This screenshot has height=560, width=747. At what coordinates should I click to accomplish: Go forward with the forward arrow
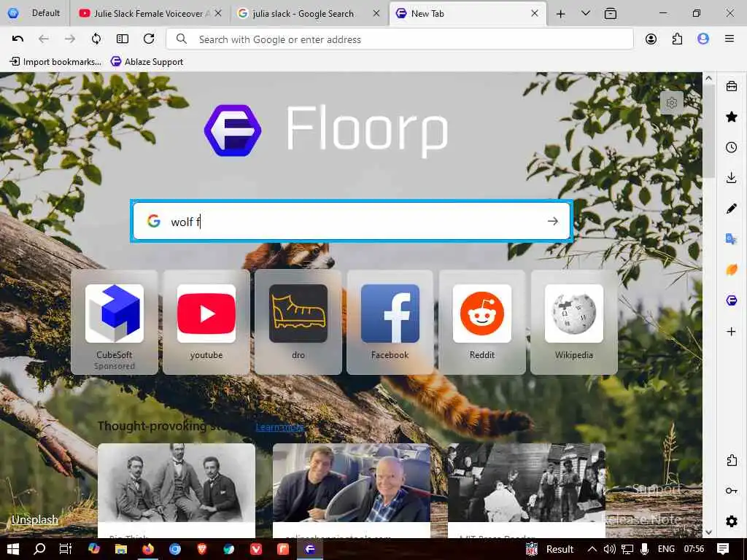pyautogui.click(x=70, y=39)
